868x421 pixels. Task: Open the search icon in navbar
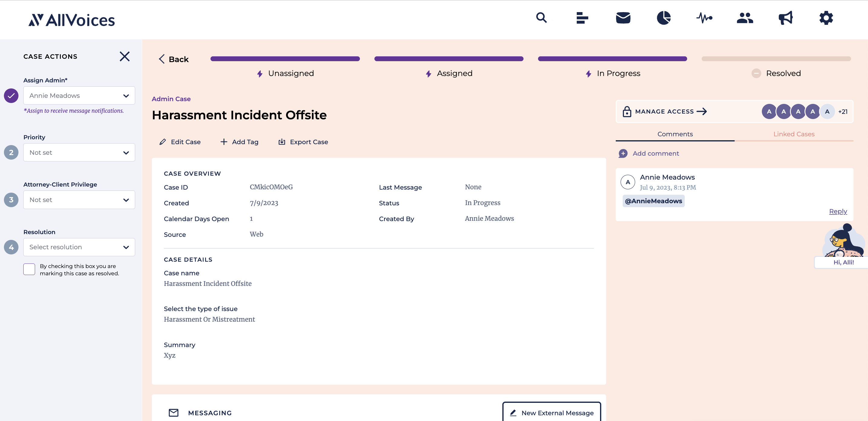pos(541,18)
